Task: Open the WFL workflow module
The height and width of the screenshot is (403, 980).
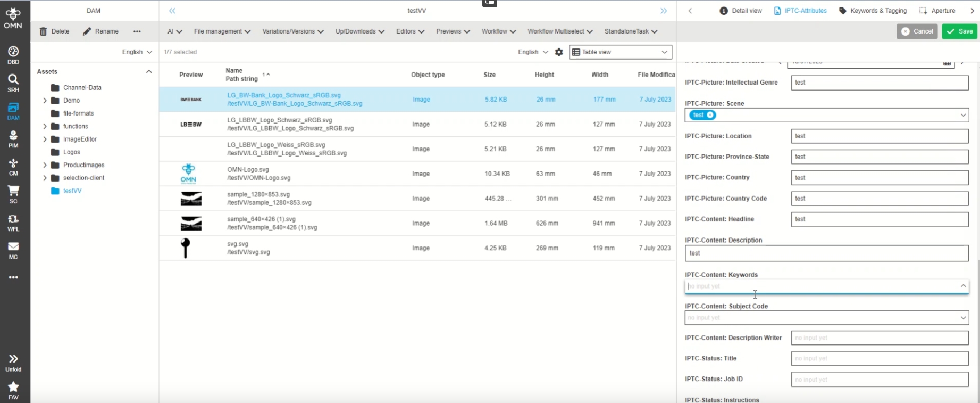Action: 13,222
